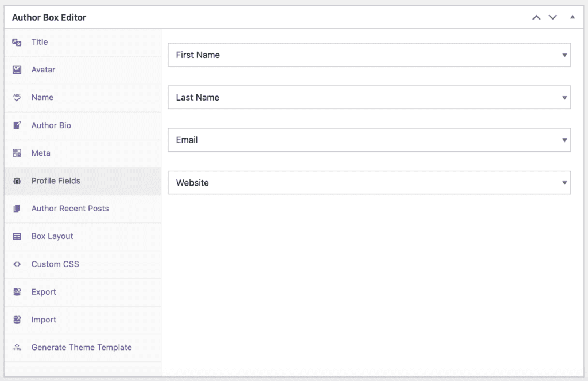The height and width of the screenshot is (381, 588).
Task: Click the ABC icon beside Name
Action: 17,98
